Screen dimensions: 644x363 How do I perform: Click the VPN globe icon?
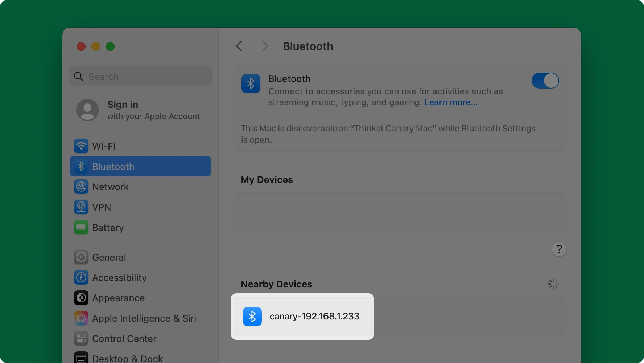click(x=81, y=207)
